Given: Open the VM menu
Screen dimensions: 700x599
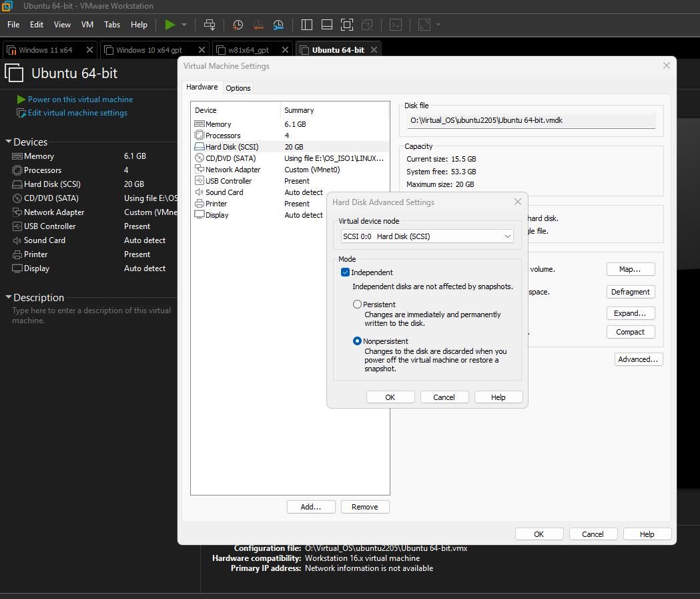Looking at the screenshot, I should [x=87, y=25].
